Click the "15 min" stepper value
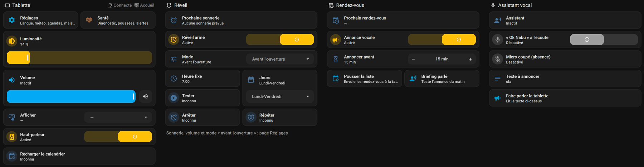644x167 pixels. pyautogui.click(x=442, y=59)
